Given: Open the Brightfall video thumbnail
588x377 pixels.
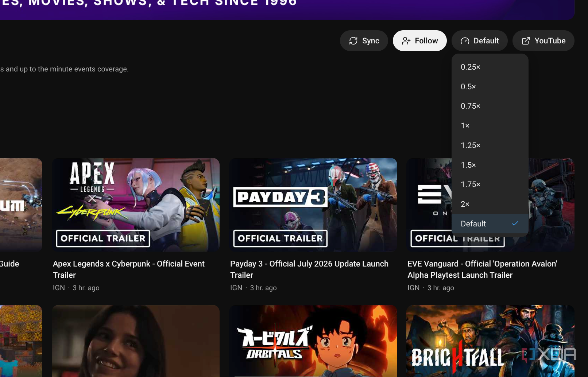Looking at the screenshot, I should tap(491, 341).
